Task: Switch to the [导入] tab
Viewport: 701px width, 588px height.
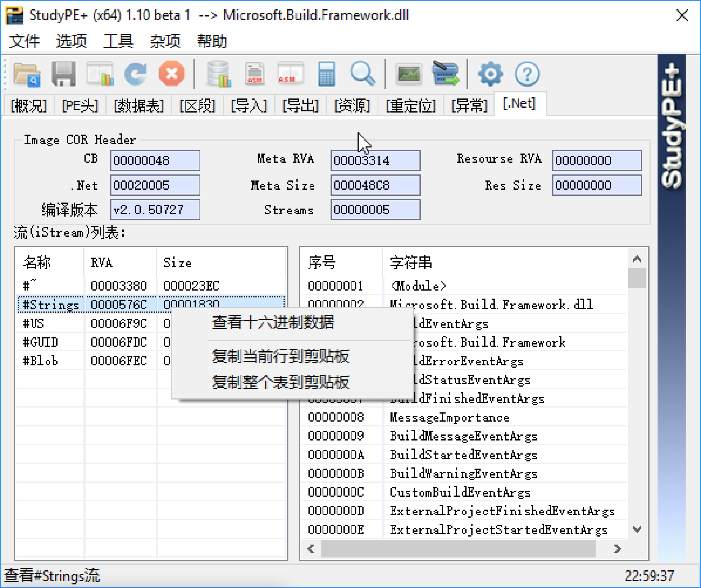Action: (249, 106)
